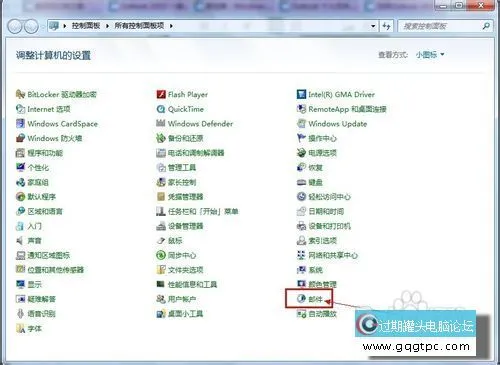The image size is (500, 365).
Task: Open 设备管理器 item
Action: click(x=180, y=226)
